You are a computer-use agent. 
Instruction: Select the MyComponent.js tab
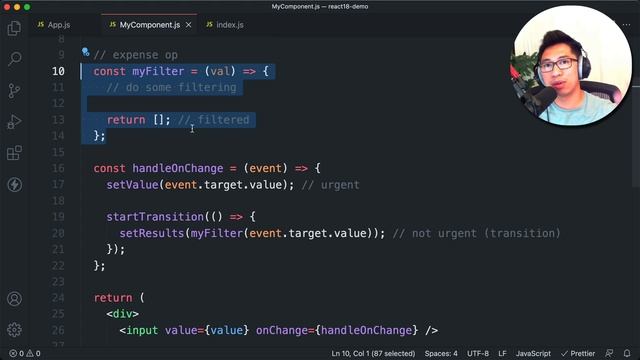pyautogui.click(x=149, y=25)
